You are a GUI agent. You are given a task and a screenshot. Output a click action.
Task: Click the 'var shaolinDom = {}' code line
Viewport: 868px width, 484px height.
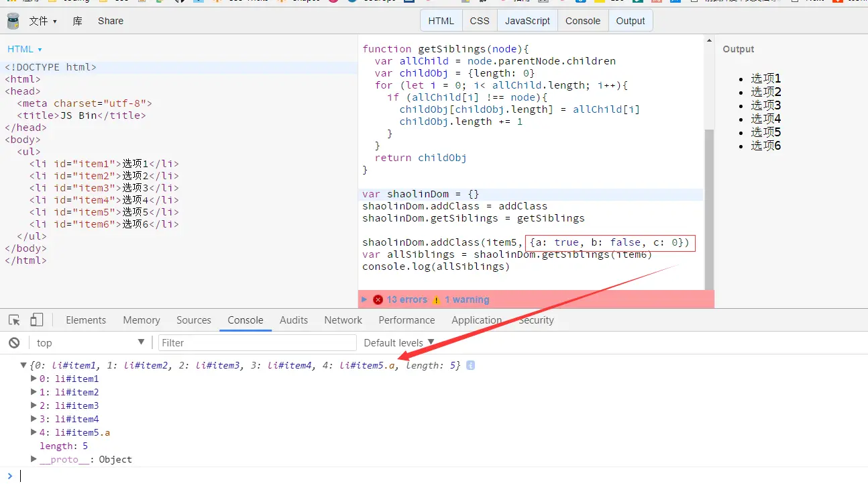click(421, 195)
